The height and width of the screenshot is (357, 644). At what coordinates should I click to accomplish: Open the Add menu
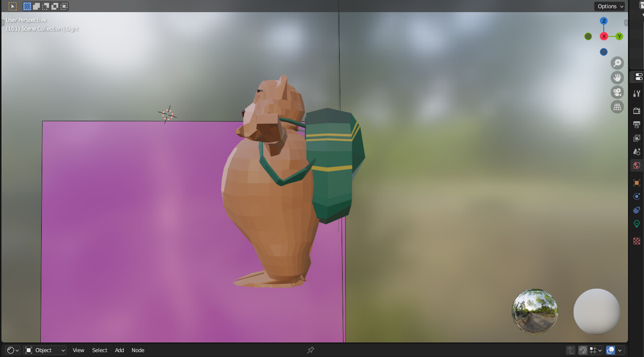(119, 350)
